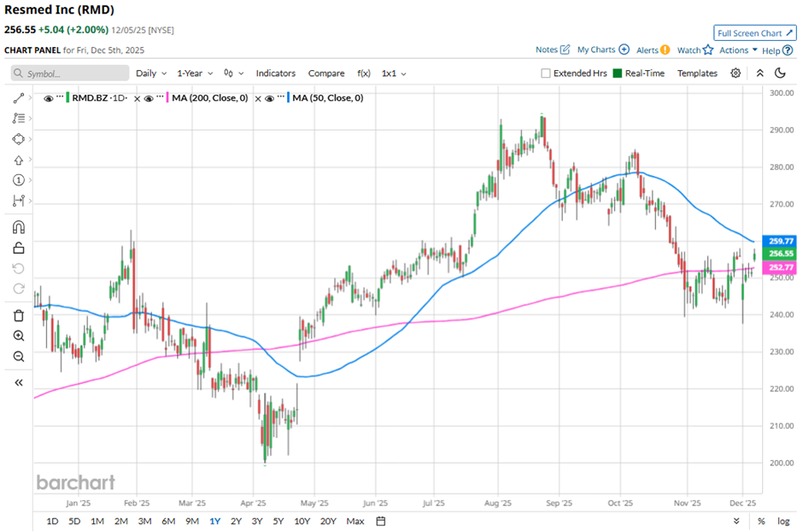Open the Daily frequency dropdown
This screenshot has width=803, height=532.
pyautogui.click(x=151, y=73)
